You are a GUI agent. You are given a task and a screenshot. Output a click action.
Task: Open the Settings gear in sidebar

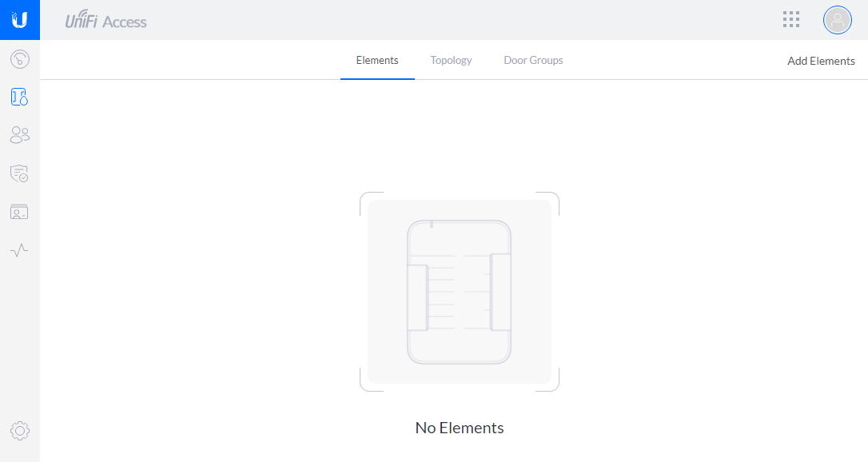coord(20,431)
